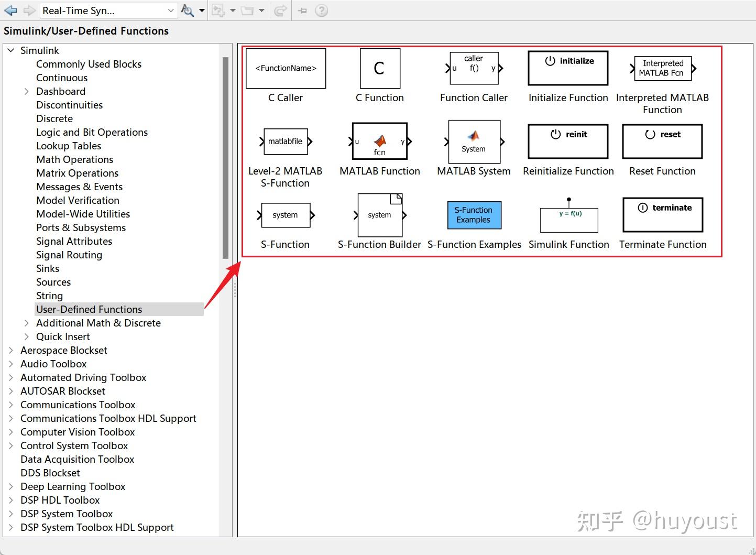Collapse the Simulink tree node

click(x=11, y=50)
